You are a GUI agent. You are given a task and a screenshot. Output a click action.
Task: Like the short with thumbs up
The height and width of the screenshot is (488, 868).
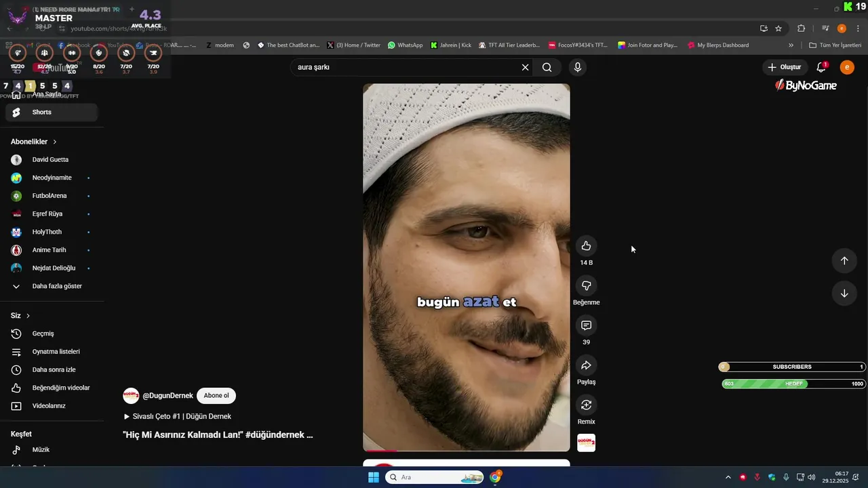tap(587, 246)
